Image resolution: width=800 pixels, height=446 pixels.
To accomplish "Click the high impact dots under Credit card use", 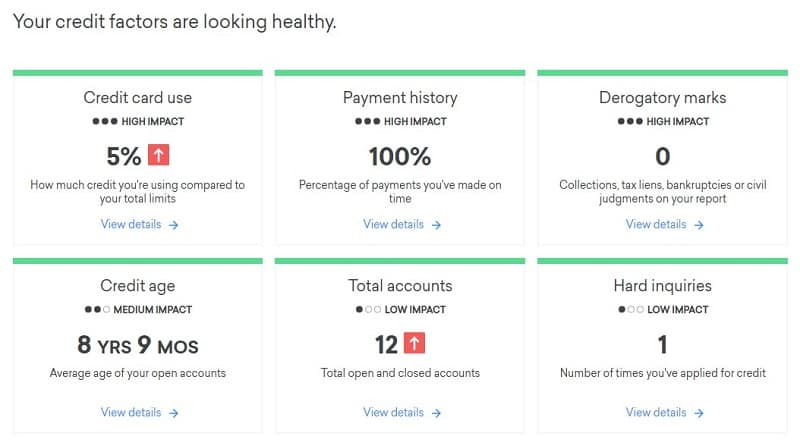I will coord(104,122).
